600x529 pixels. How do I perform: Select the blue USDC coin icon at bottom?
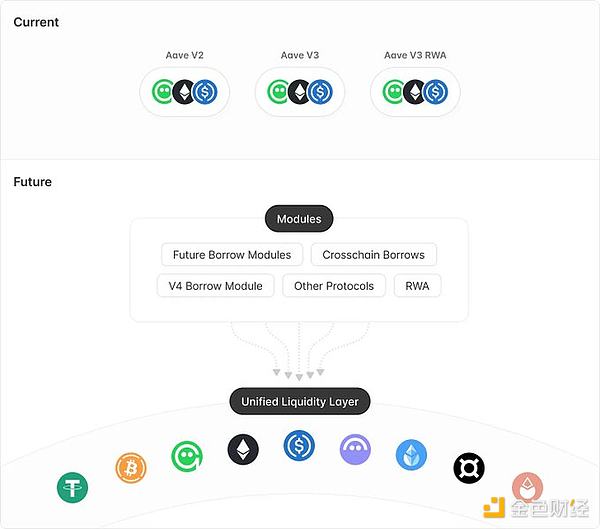point(299,445)
